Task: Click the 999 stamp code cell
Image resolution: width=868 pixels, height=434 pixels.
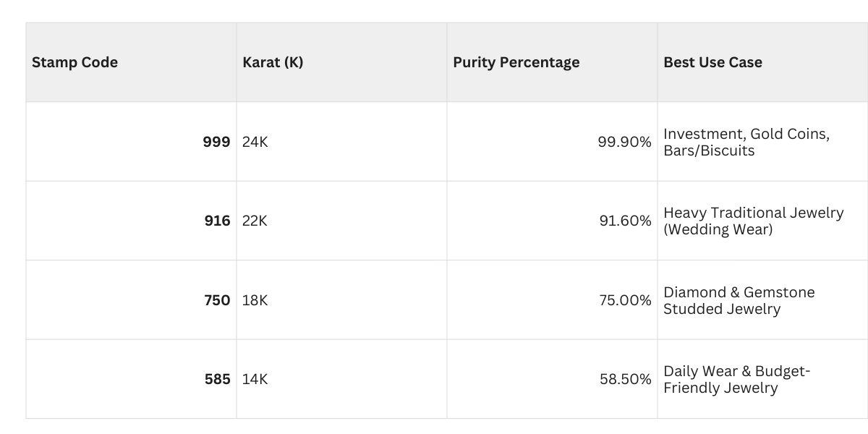Action: pos(216,142)
